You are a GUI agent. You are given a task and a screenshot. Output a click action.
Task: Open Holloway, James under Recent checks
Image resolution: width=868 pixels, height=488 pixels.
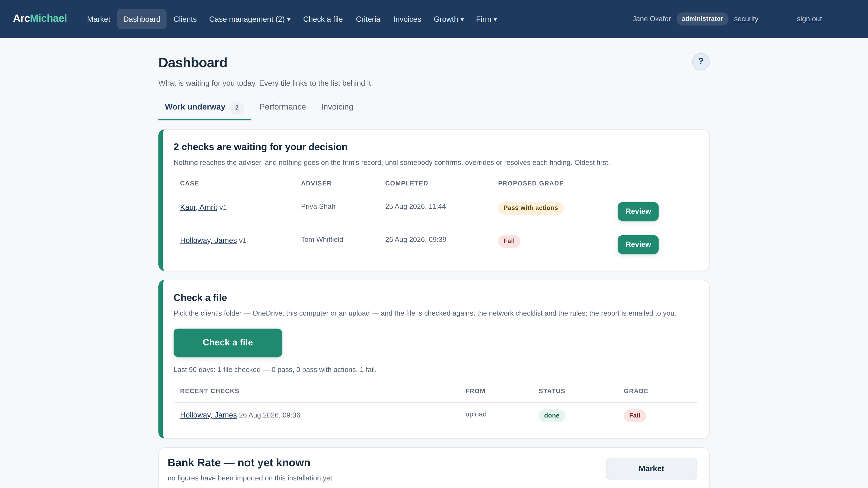pos(208,415)
